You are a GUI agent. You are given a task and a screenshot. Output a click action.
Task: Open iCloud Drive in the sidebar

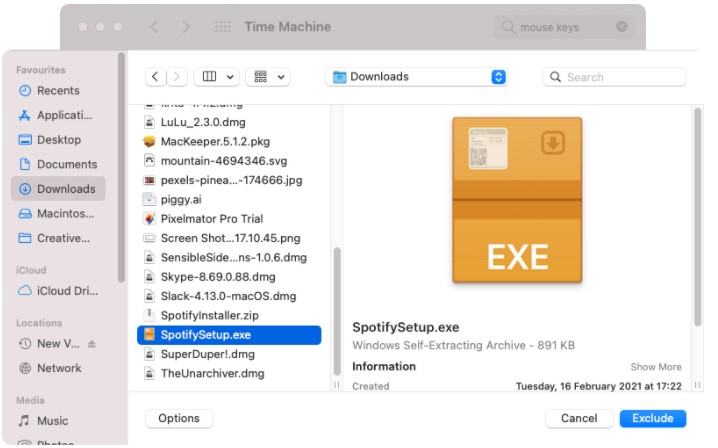pyautogui.click(x=58, y=291)
